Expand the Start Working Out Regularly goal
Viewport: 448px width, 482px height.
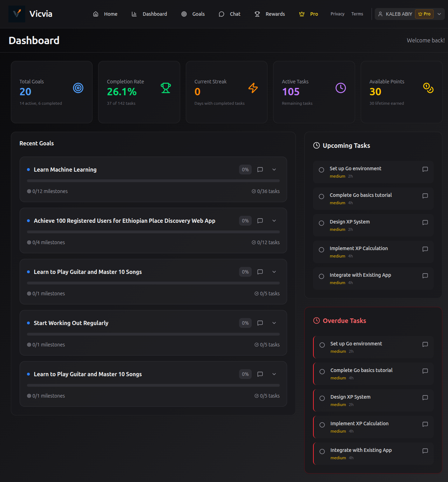[274, 323]
